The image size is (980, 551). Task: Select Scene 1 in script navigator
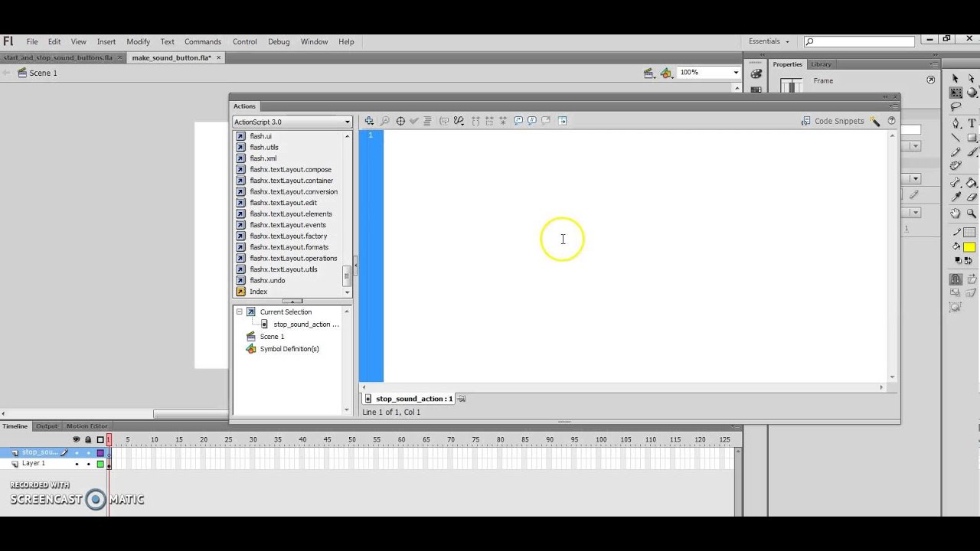(272, 337)
